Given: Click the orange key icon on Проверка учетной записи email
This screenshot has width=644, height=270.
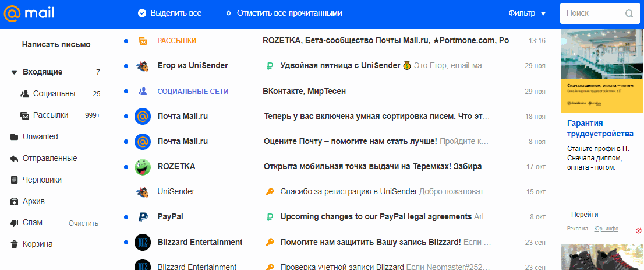Looking at the screenshot, I should (x=270, y=267).
